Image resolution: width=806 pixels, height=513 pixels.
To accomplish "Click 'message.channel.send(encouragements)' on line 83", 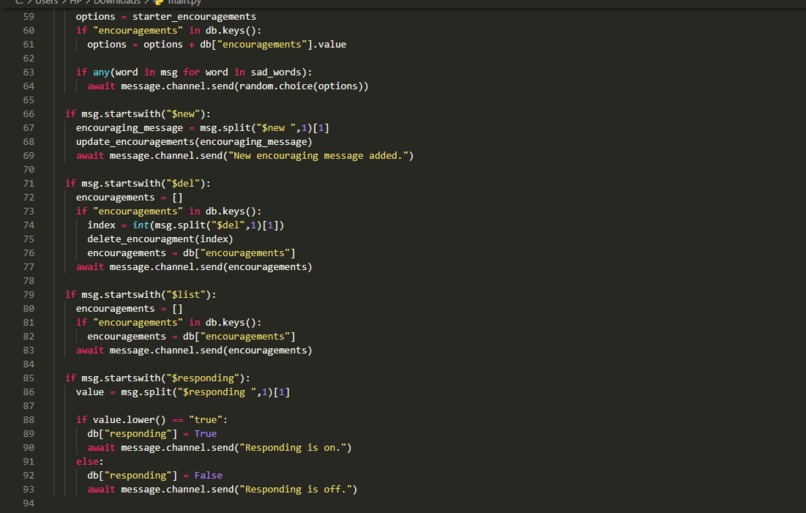I will 211,350.
